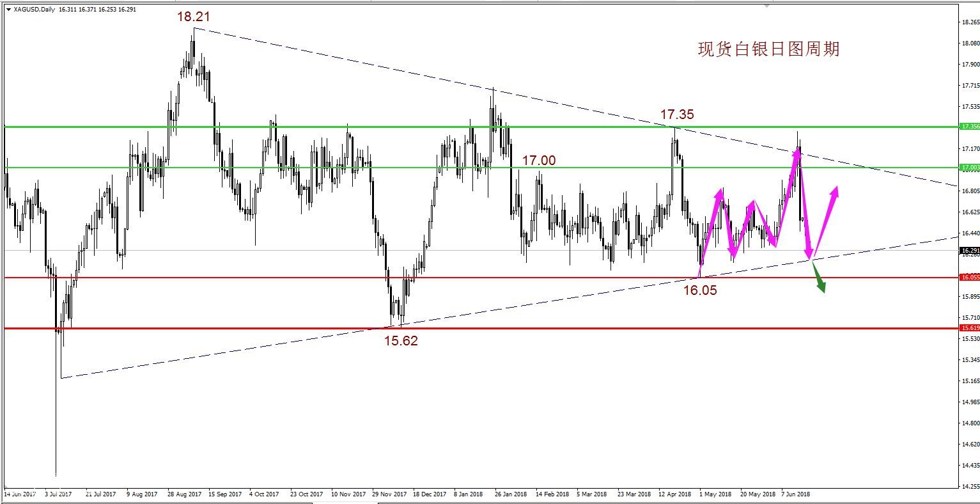The width and height of the screenshot is (980, 504).
Task: Click the 17.356 green price tag
Action: (x=970, y=127)
